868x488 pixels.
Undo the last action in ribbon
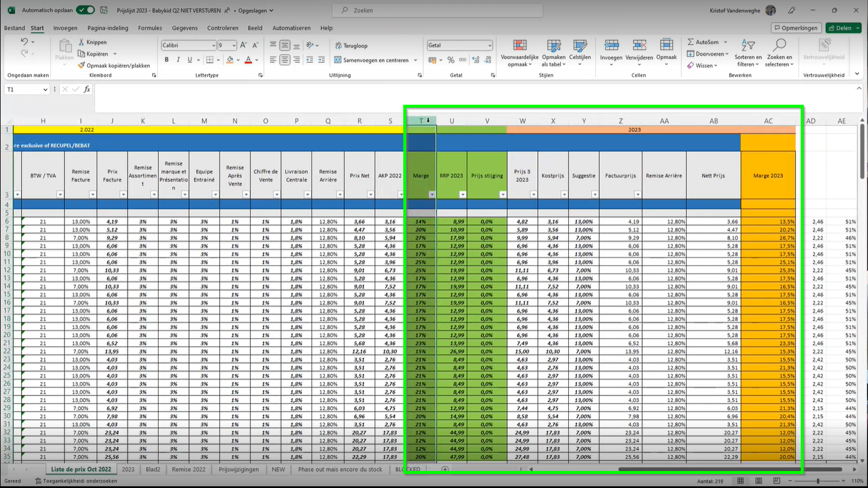point(25,42)
